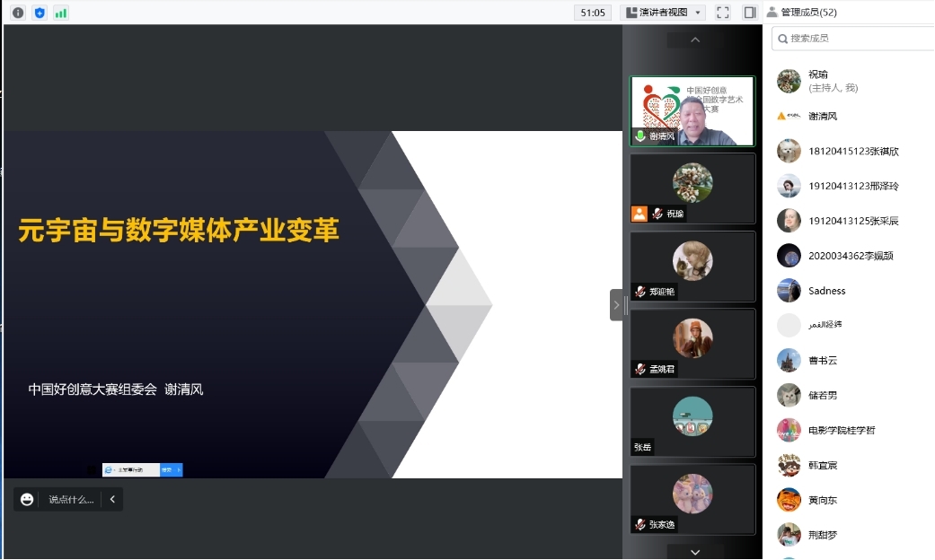Image resolution: width=935 pixels, height=560 pixels.
Task: Click the muted mic icon on 孟姚君's tile
Action: point(640,369)
